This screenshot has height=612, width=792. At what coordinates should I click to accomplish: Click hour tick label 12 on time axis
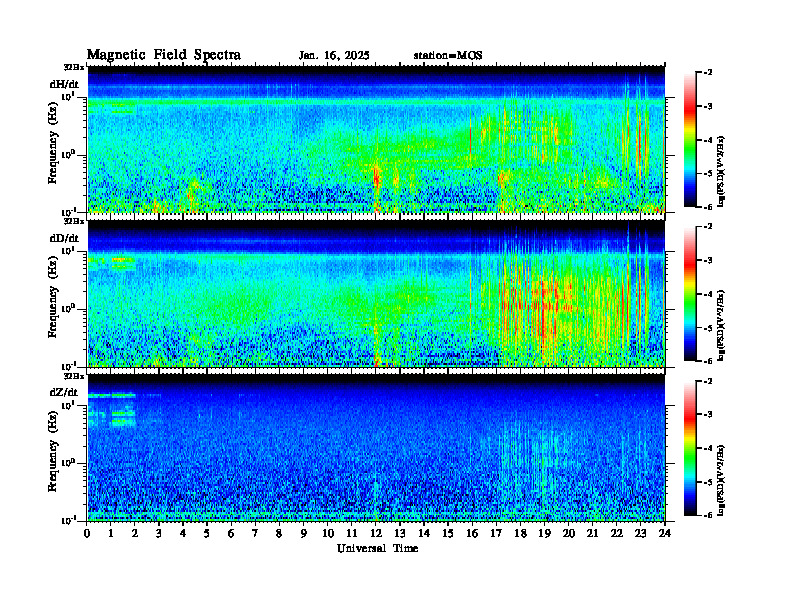coord(376,534)
